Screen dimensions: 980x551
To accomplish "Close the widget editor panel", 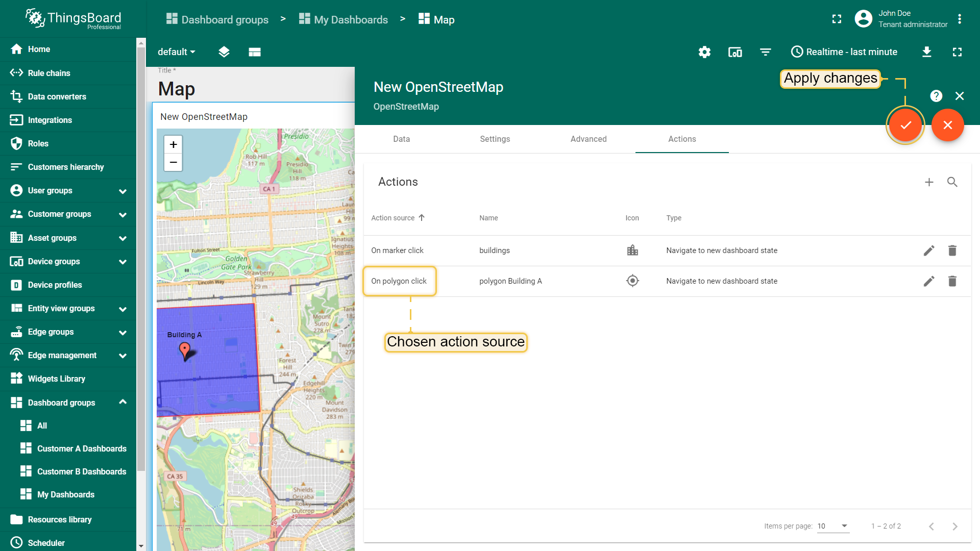I will [x=959, y=96].
